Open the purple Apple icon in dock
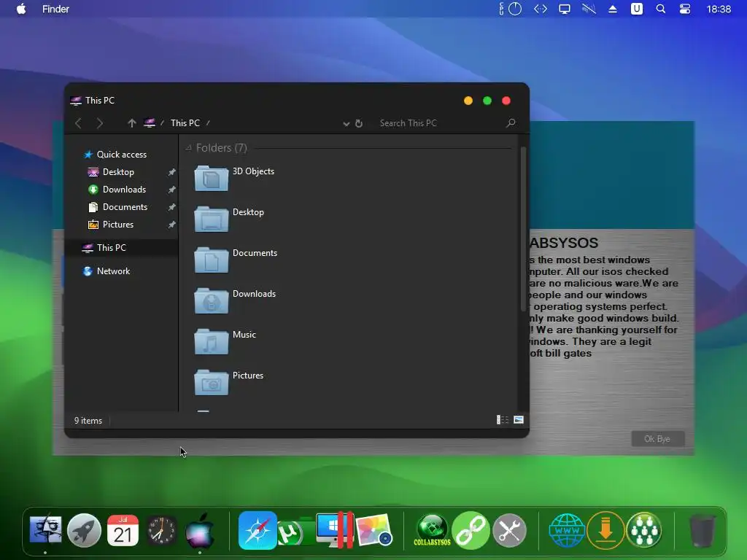The height and width of the screenshot is (560, 747). [200, 530]
